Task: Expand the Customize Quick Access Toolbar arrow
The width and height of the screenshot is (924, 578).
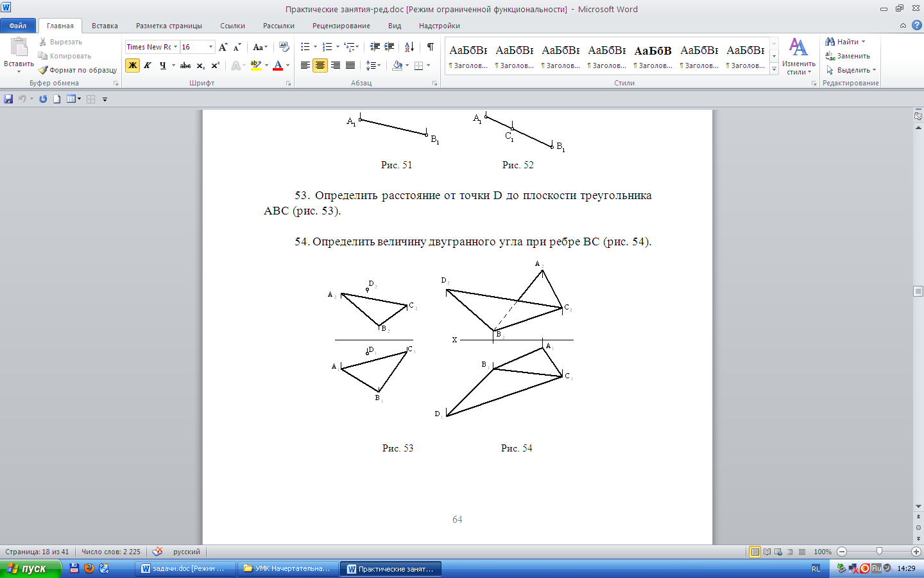Action: coord(105,100)
